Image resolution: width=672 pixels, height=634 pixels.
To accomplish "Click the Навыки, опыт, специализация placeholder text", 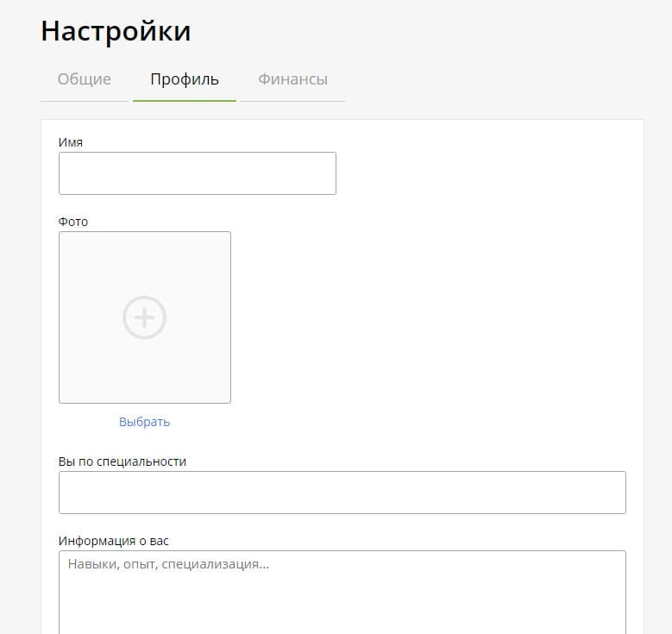I will pyautogui.click(x=168, y=565).
